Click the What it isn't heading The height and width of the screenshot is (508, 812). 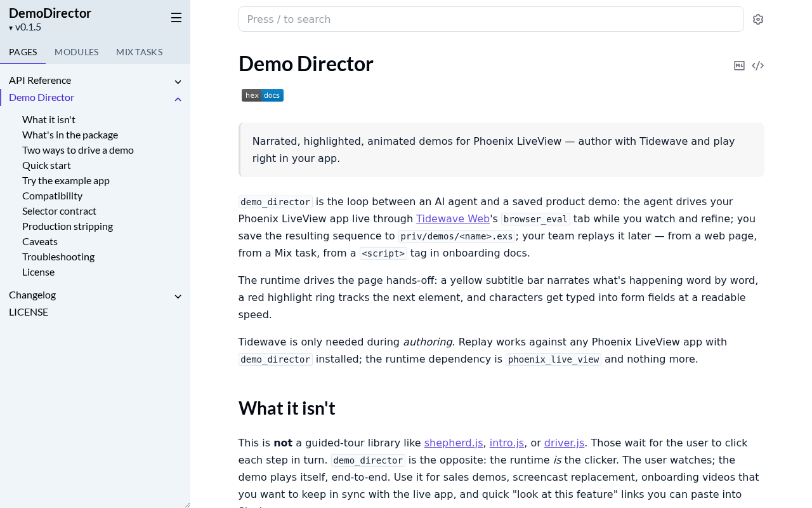pyautogui.click(x=287, y=408)
